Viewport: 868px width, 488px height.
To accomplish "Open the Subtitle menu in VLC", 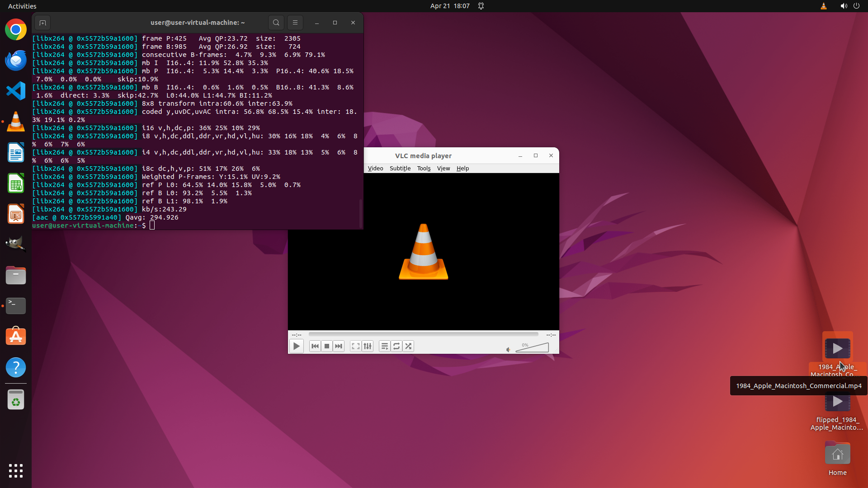I will (x=400, y=168).
